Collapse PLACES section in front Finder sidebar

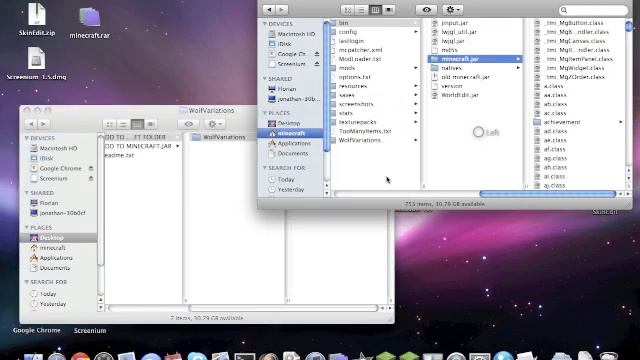point(265,113)
